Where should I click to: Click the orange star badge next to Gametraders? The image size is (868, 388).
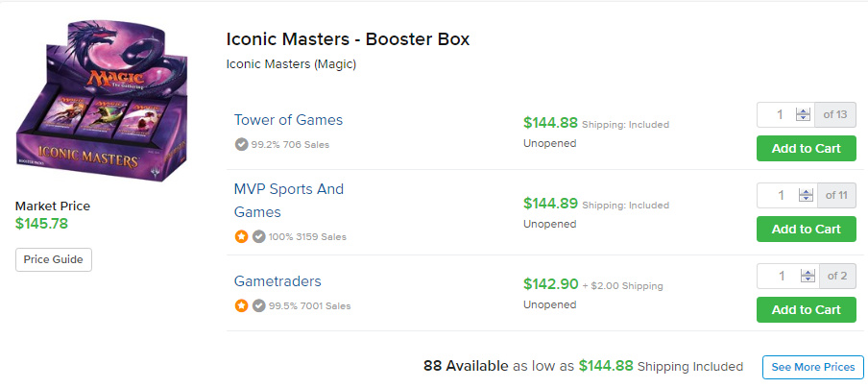(x=241, y=305)
